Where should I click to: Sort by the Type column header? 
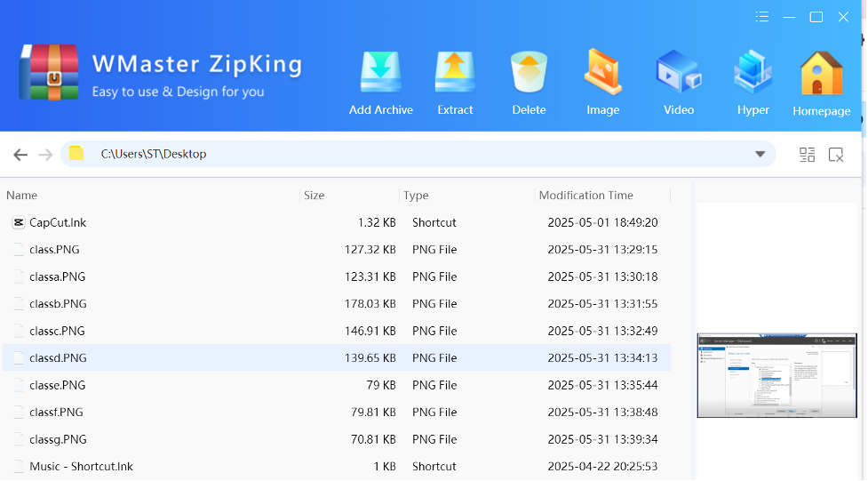pyautogui.click(x=416, y=196)
